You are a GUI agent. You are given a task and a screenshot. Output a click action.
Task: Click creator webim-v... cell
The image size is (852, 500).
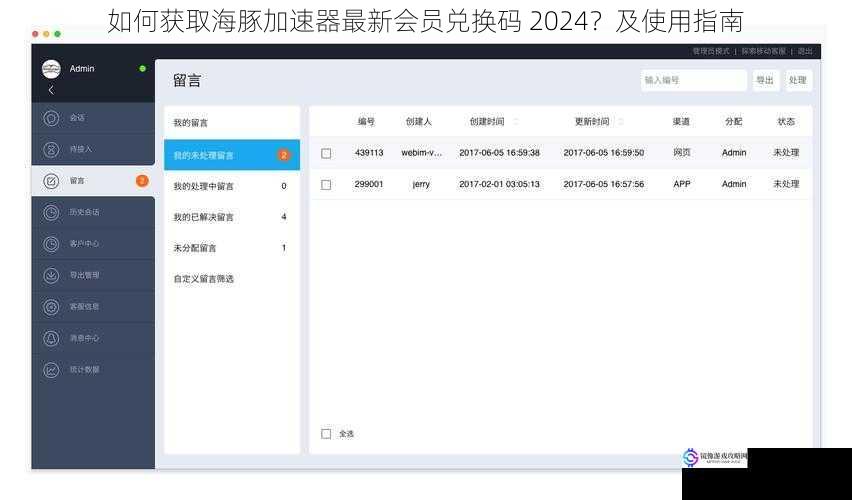[x=422, y=153]
